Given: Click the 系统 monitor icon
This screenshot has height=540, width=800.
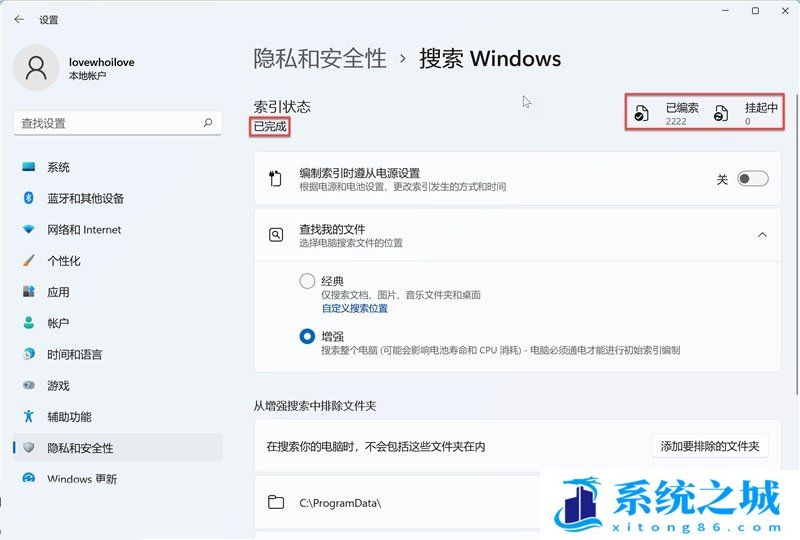Looking at the screenshot, I should [29, 167].
